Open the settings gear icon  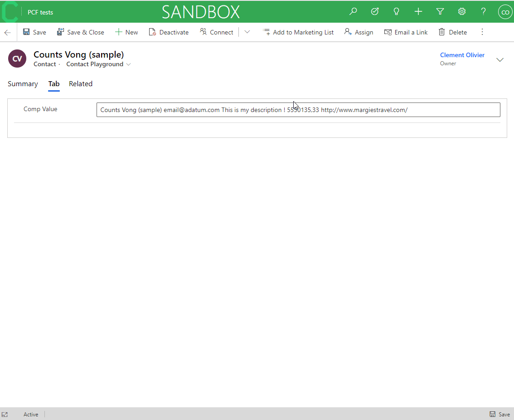click(x=461, y=12)
